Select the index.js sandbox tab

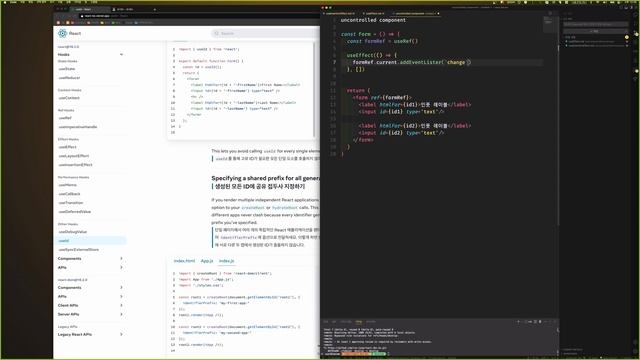(x=227, y=261)
